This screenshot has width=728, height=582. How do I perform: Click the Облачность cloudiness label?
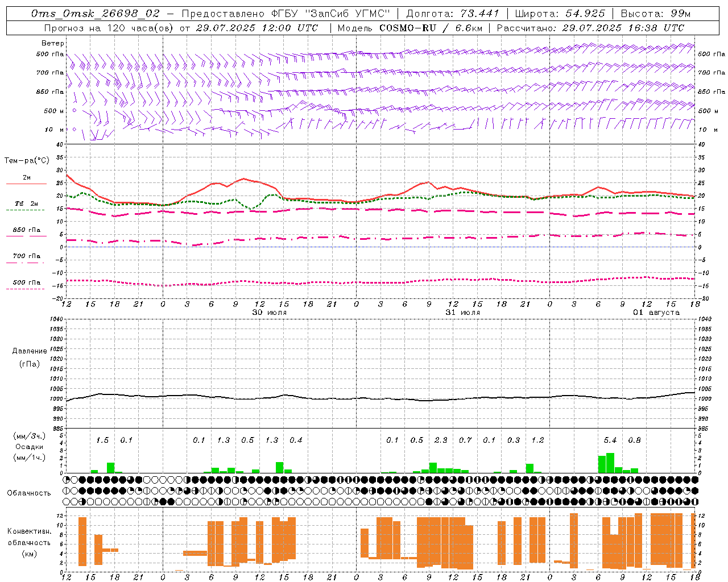tap(29, 493)
